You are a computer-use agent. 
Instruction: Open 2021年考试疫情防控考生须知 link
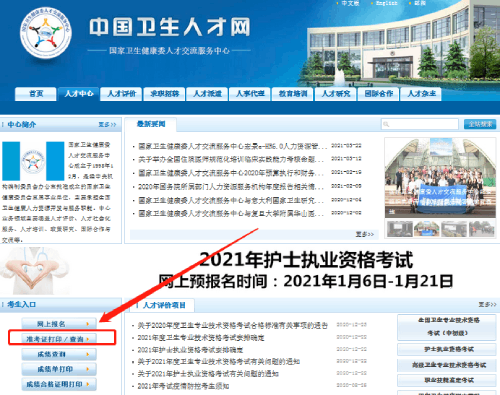(x=183, y=386)
